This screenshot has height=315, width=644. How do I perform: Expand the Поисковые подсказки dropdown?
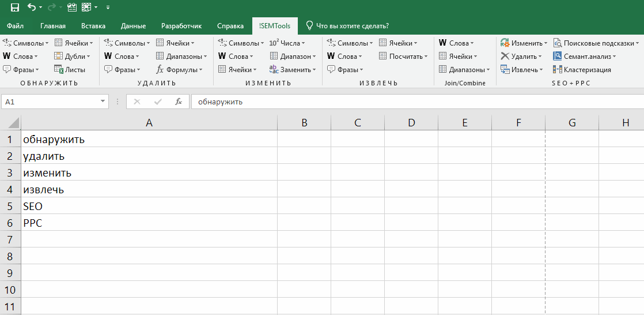[x=637, y=43]
